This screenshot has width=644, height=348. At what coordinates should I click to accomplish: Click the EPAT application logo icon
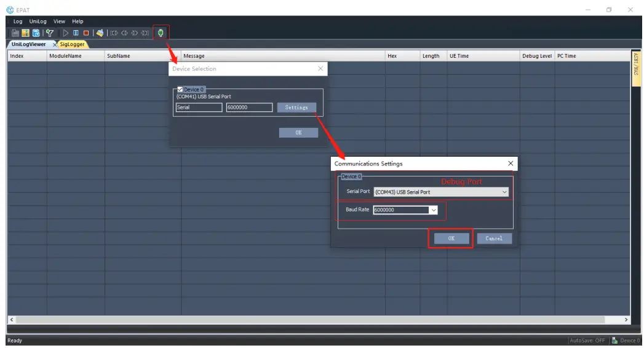10,10
